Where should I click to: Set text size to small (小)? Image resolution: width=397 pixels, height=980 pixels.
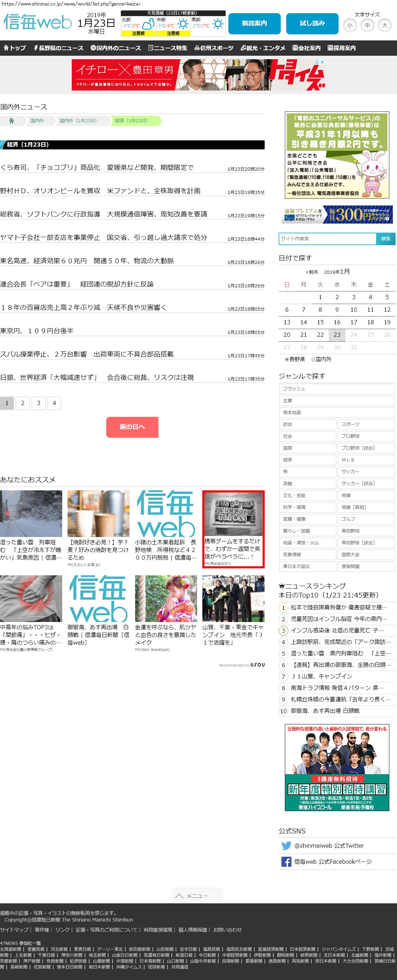(350, 25)
